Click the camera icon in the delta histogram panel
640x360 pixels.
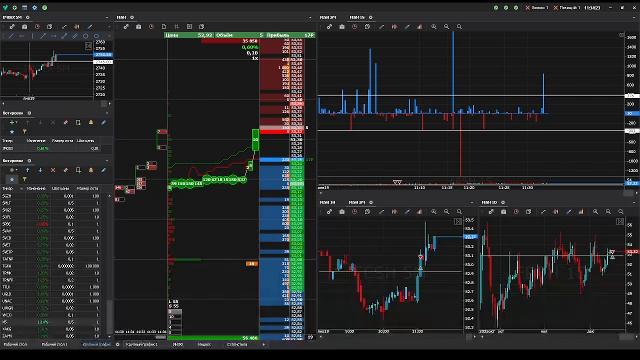tap(342, 27)
